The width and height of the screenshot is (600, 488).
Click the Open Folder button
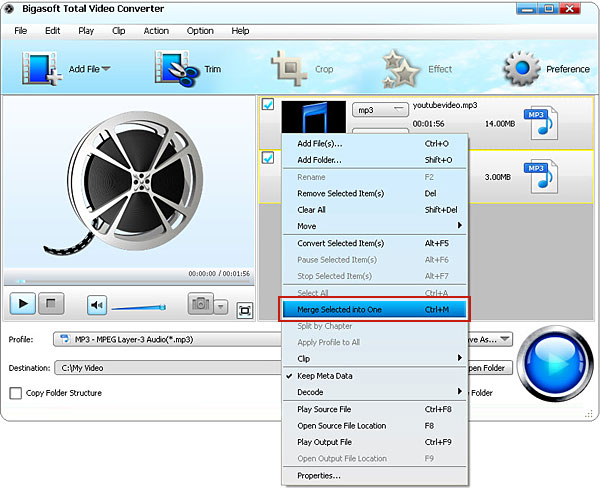click(490, 368)
